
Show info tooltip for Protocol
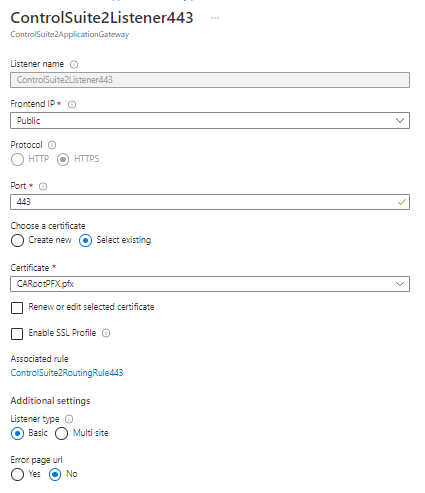pyautogui.click(x=52, y=145)
